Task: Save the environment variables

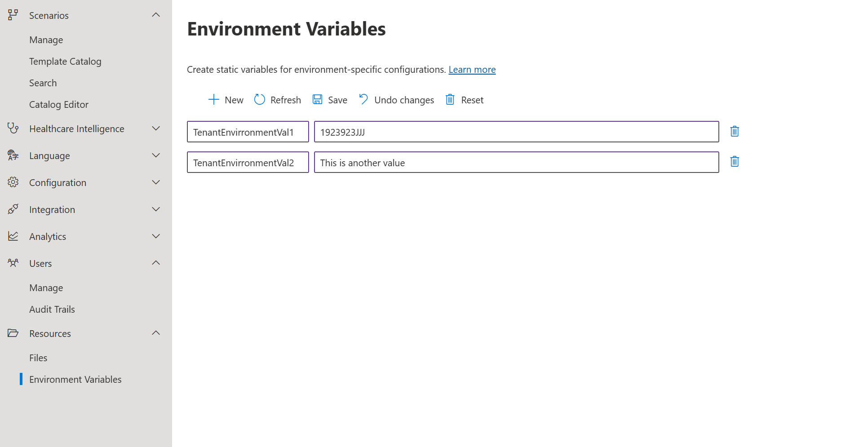Action: (330, 100)
